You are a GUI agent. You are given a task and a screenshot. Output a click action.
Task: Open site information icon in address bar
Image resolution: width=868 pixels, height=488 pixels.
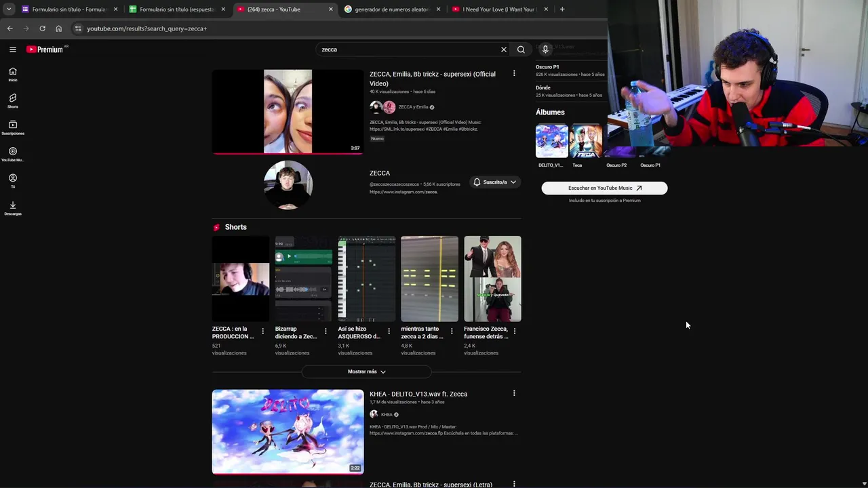pos(78,28)
